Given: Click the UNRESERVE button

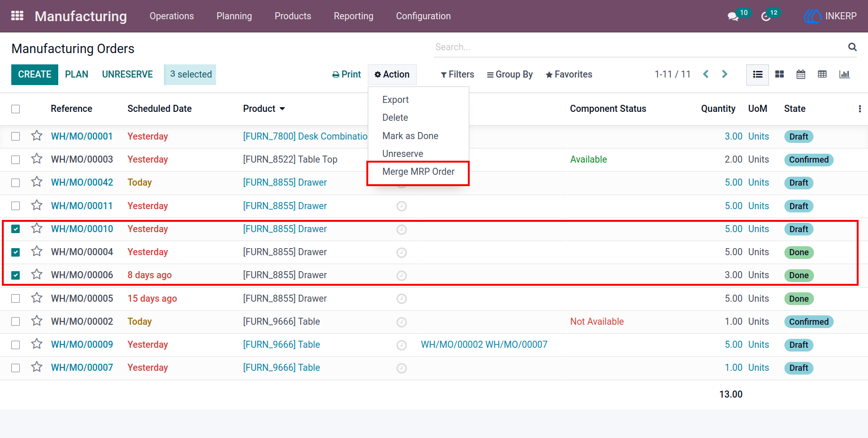Looking at the screenshot, I should click(x=127, y=74).
